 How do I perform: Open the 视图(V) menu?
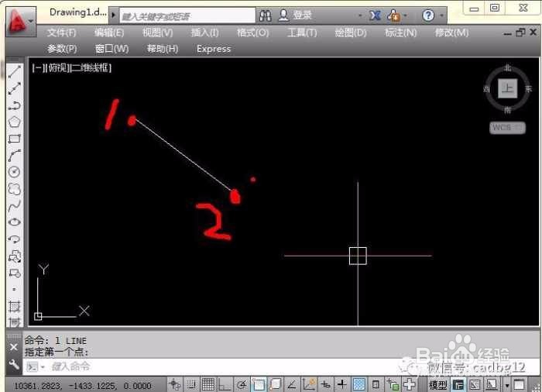(158, 33)
